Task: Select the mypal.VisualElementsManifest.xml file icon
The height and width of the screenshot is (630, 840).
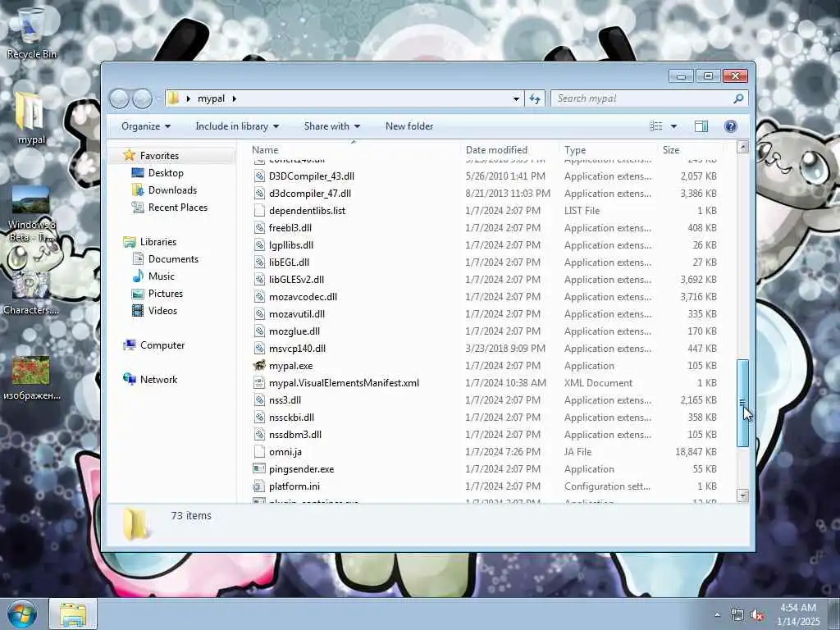Action: point(259,383)
